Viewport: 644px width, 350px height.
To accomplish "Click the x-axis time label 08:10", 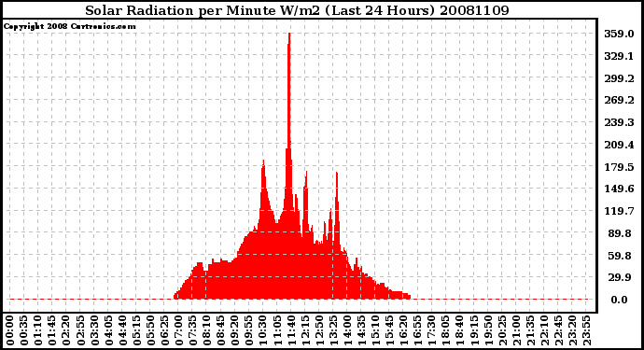I will point(206,330).
